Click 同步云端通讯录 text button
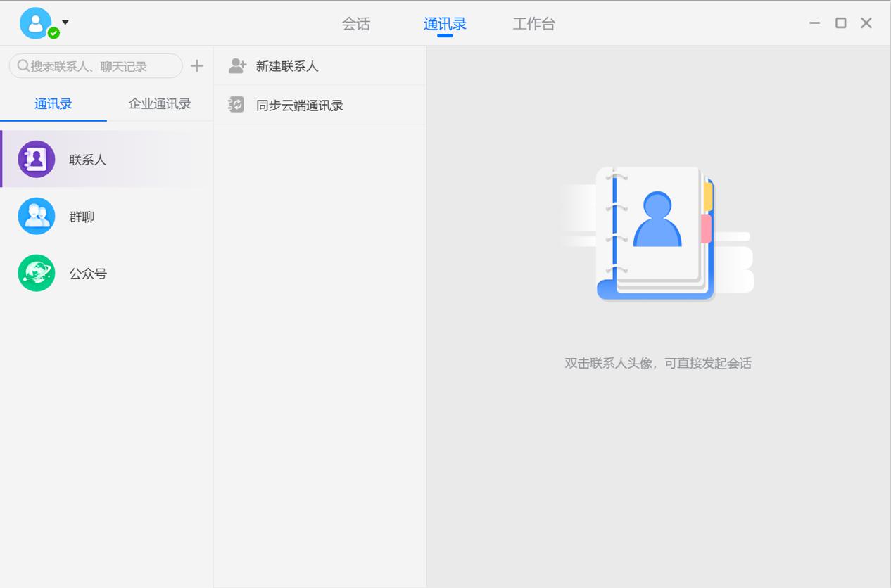This screenshot has height=588, width=891. click(300, 106)
